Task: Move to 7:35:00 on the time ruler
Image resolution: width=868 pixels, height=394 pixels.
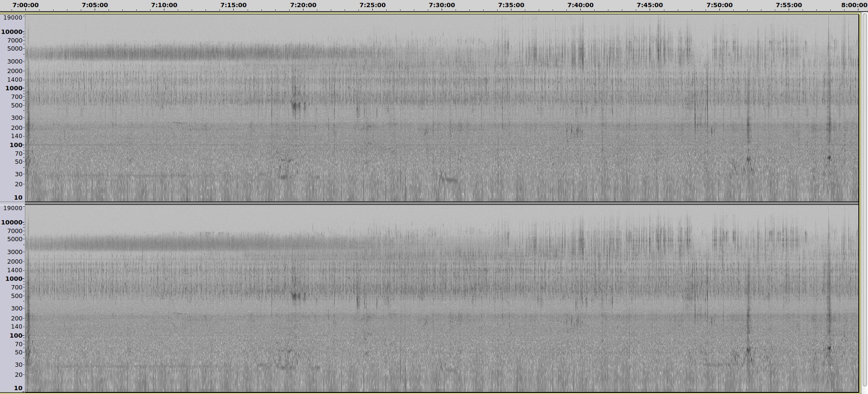Action: (x=511, y=5)
